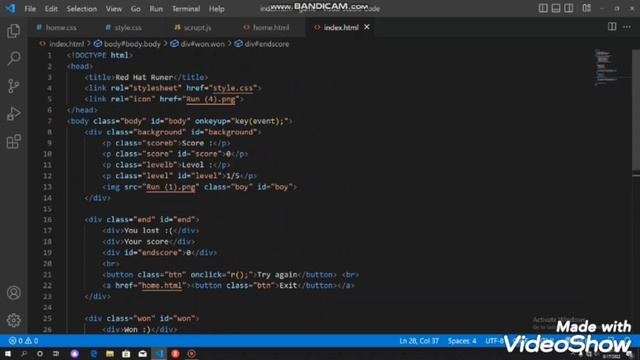Open the Explorer view in activity bar

(x=13, y=31)
